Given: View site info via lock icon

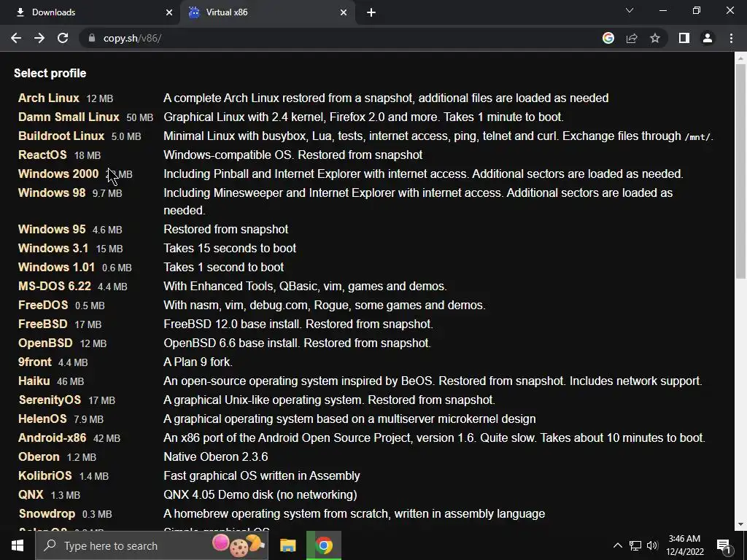Looking at the screenshot, I should click(91, 38).
